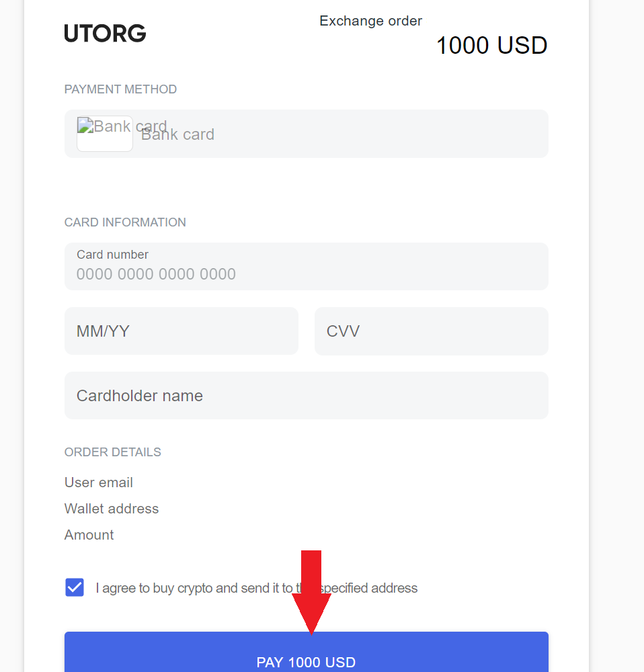644x672 pixels.
Task: Uncheck the agree to buy crypto checkbox
Action: (75, 587)
